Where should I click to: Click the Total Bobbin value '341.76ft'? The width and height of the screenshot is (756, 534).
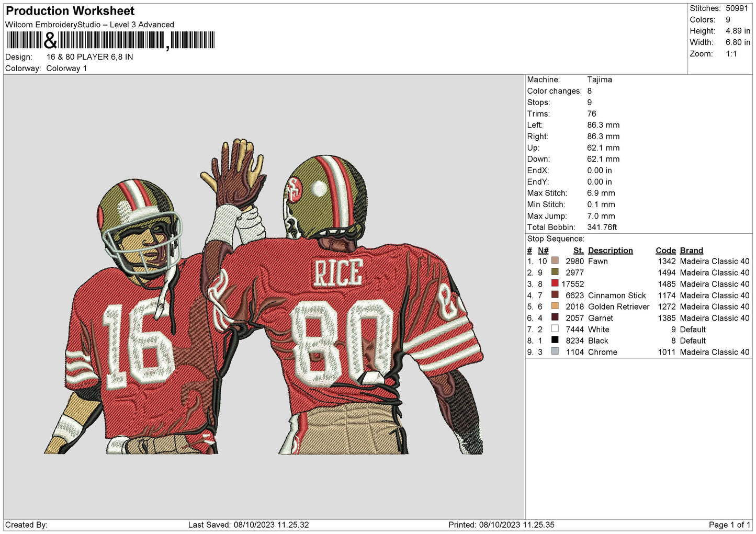(602, 228)
